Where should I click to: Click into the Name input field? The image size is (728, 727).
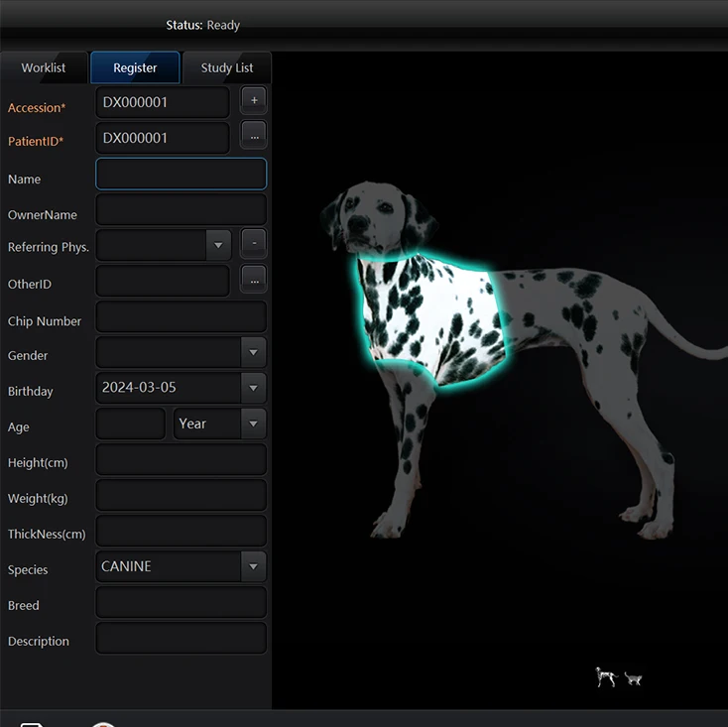[x=181, y=175]
